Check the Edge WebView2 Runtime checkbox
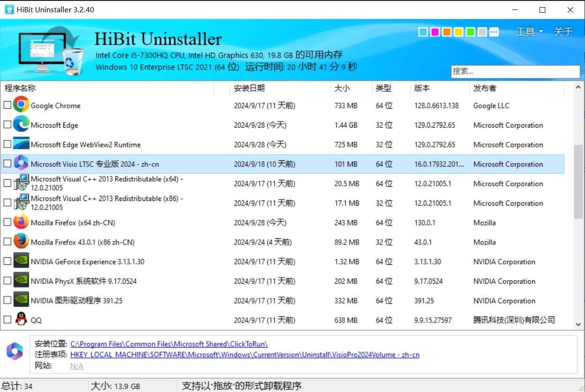This screenshot has width=585, height=392. (x=7, y=144)
